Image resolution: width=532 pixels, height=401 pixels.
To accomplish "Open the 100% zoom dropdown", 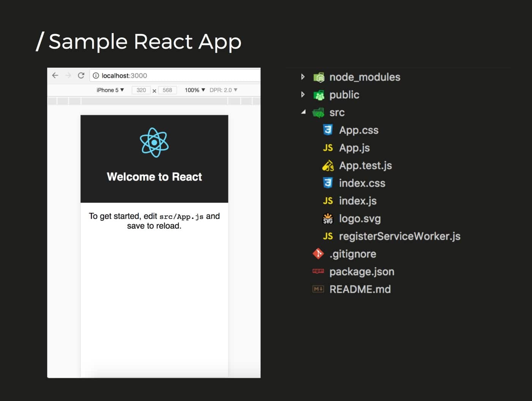I will (195, 90).
